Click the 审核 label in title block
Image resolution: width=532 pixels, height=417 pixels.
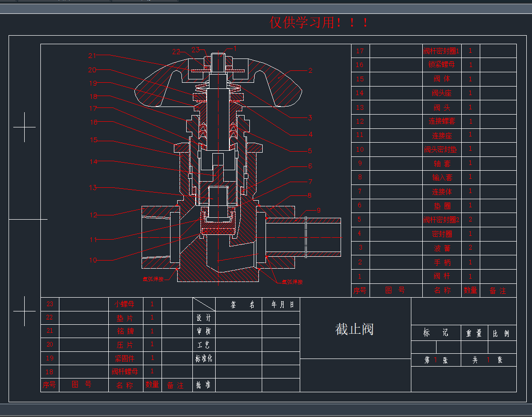tap(204, 331)
